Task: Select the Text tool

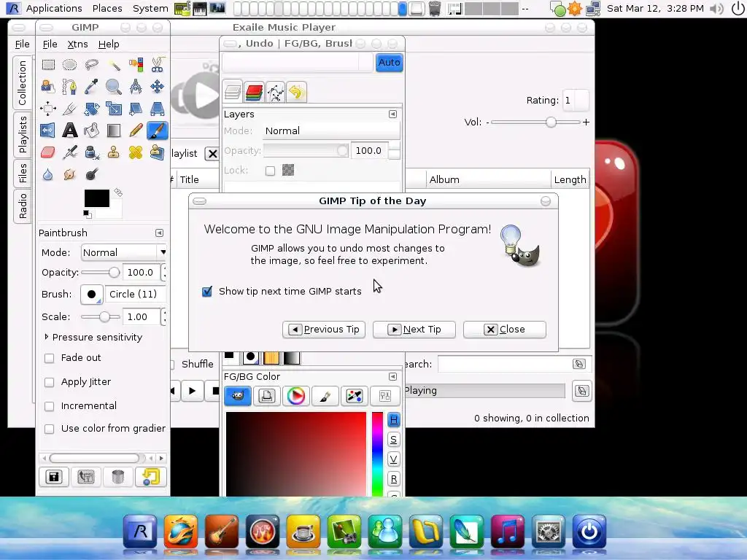Action: click(x=69, y=130)
